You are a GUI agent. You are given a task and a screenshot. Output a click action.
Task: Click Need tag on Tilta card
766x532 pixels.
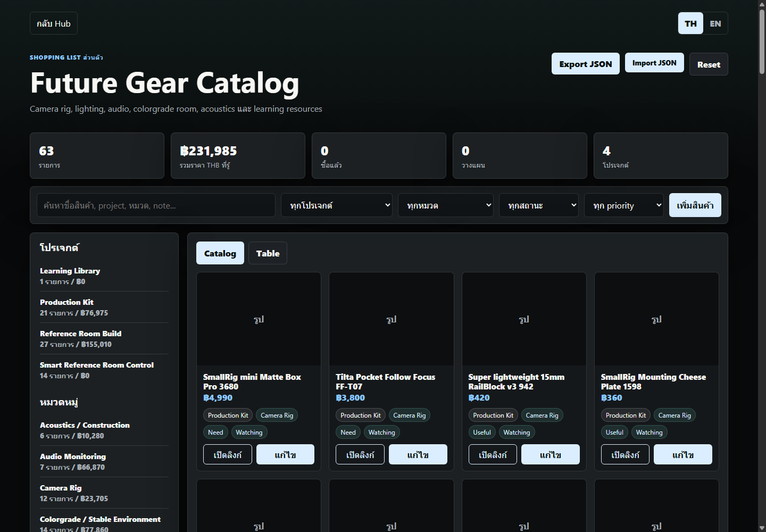point(348,433)
